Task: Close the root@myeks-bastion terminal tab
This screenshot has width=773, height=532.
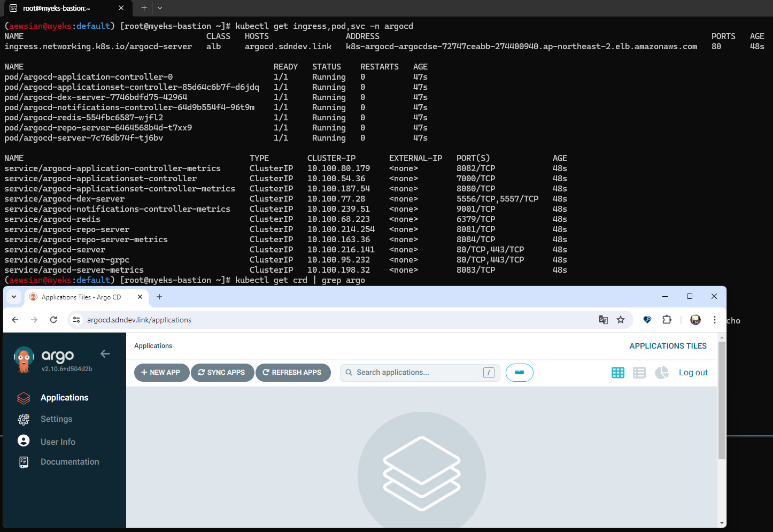Action: pyautogui.click(x=121, y=8)
